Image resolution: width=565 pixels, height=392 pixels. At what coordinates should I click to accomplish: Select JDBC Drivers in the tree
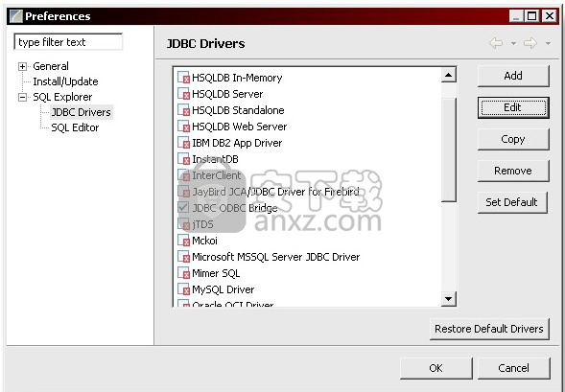pos(82,112)
